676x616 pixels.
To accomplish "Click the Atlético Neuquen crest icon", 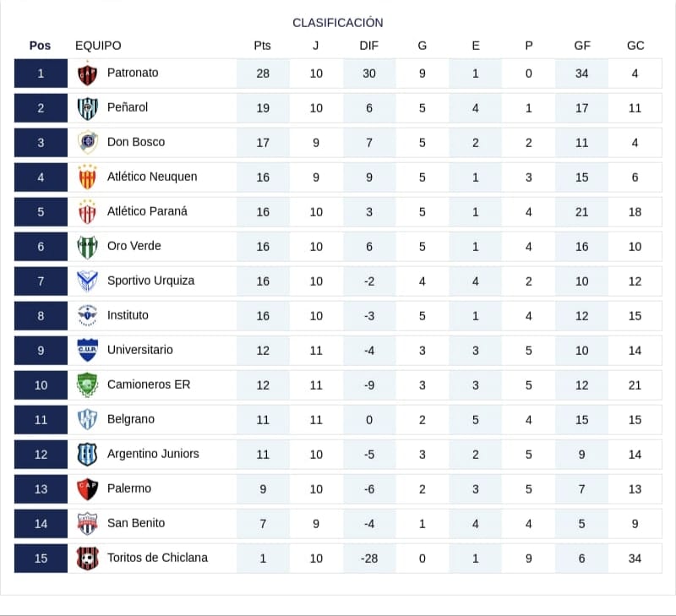I will pos(88,177).
